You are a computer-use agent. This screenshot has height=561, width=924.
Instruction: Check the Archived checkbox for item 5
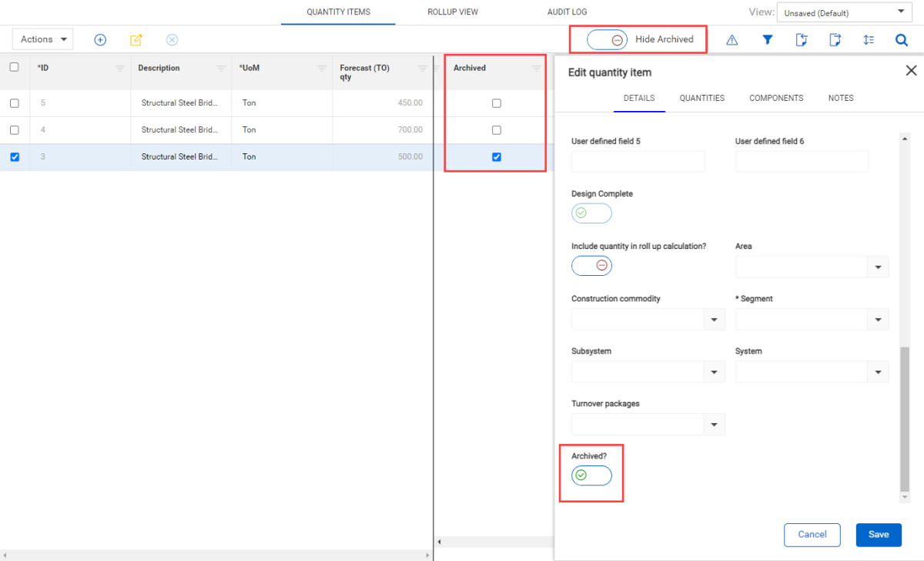497,103
